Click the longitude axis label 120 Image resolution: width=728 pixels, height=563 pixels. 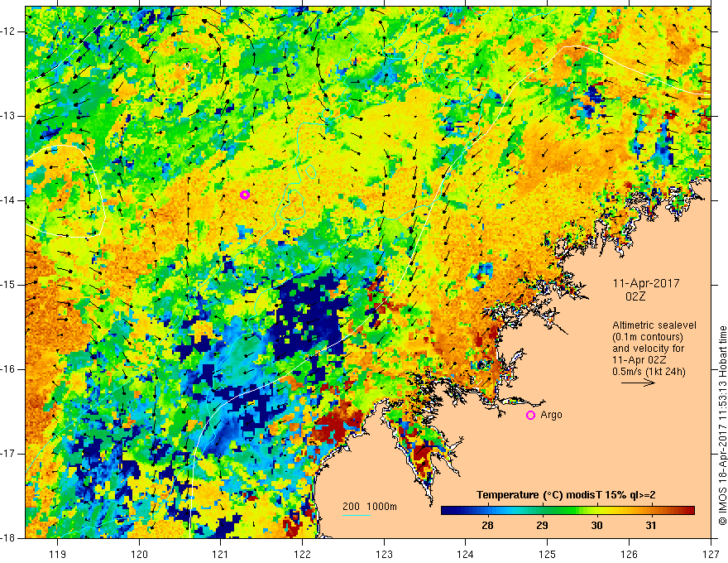[139, 554]
